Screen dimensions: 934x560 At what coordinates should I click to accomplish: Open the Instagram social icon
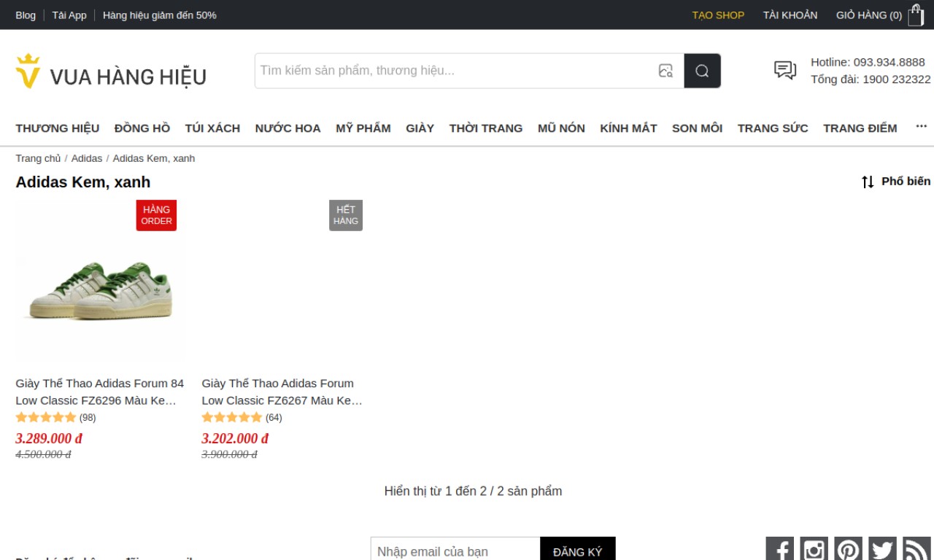(814, 549)
